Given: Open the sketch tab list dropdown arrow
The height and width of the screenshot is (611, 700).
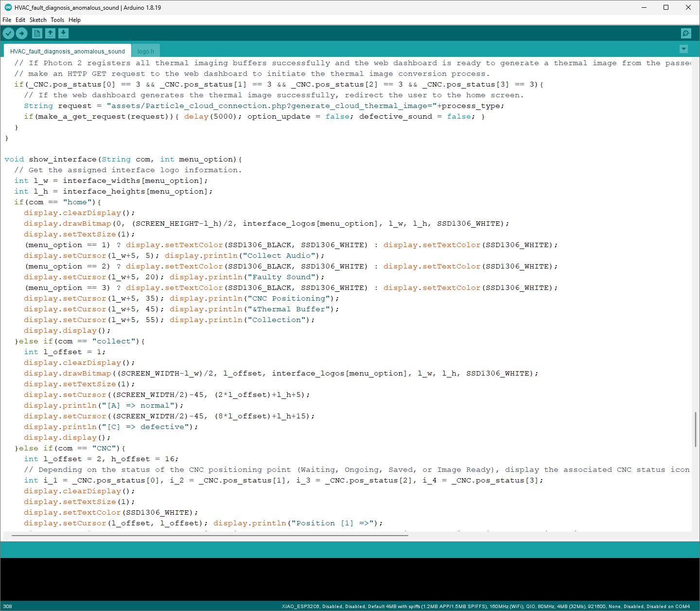Looking at the screenshot, I should 683,49.
